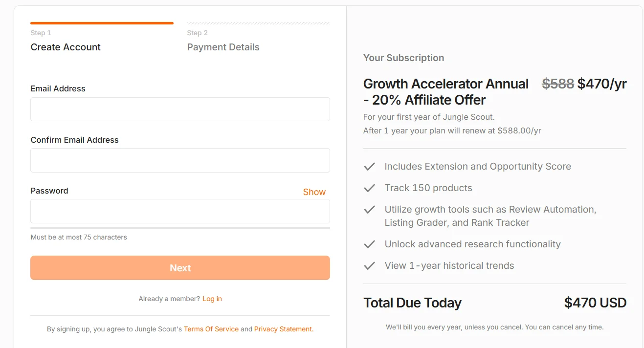Click the orange Step 1 progress bar
This screenshot has width=644, height=348.
pos(102,23)
